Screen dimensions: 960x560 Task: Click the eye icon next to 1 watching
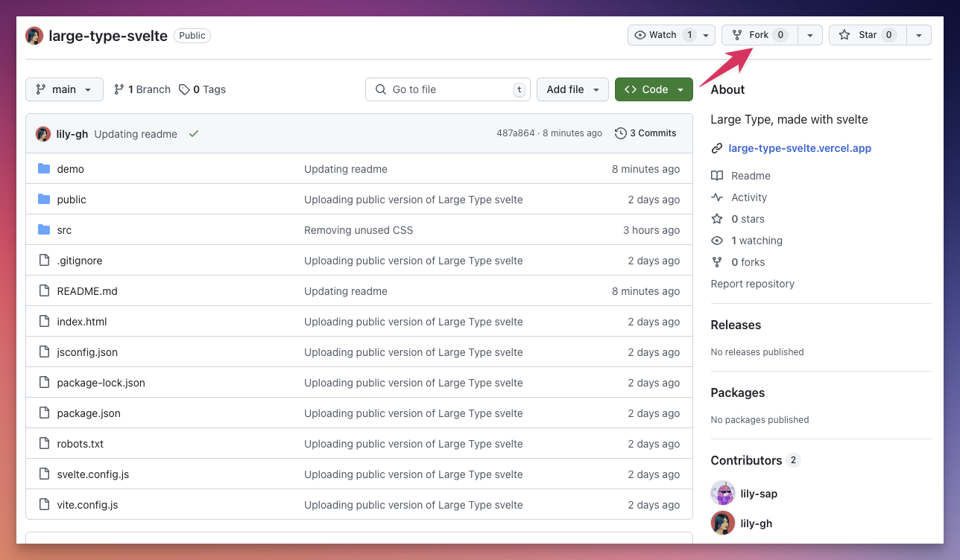click(x=717, y=241)
